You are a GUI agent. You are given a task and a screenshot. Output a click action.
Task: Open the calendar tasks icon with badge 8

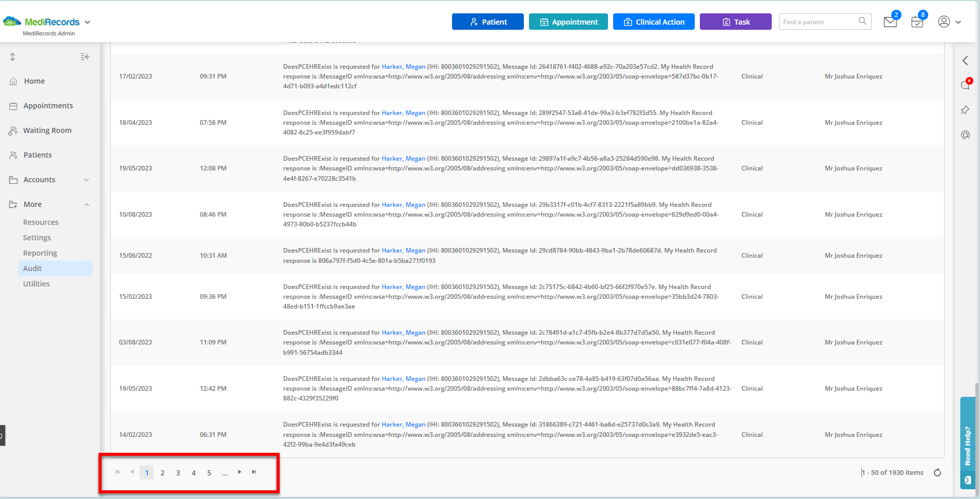click(917, 22)
